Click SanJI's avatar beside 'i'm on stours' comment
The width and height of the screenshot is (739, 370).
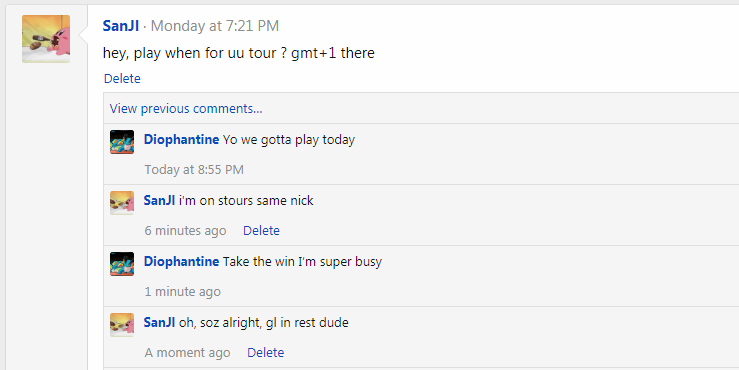tap(122, 203)
